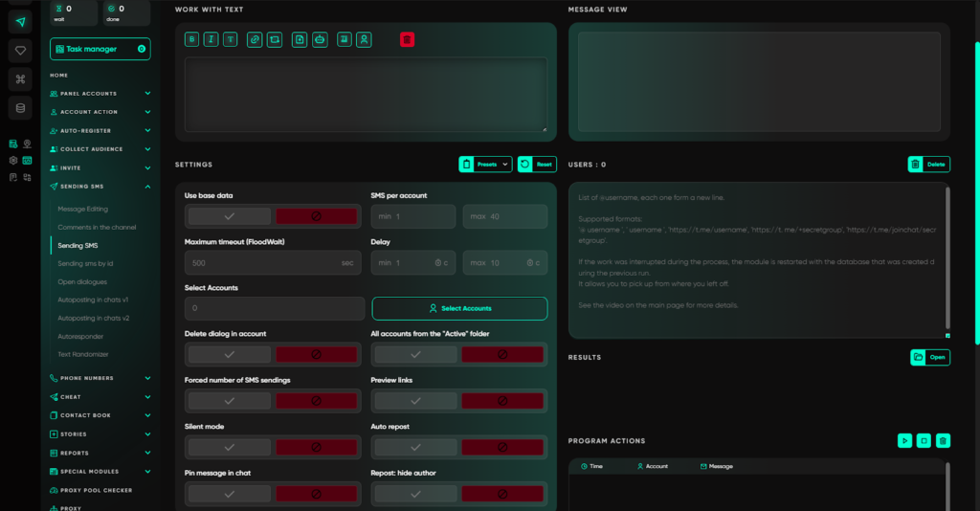
Task: Open the diamond icon in left sidebar
Action: click(x=20, y=50)
